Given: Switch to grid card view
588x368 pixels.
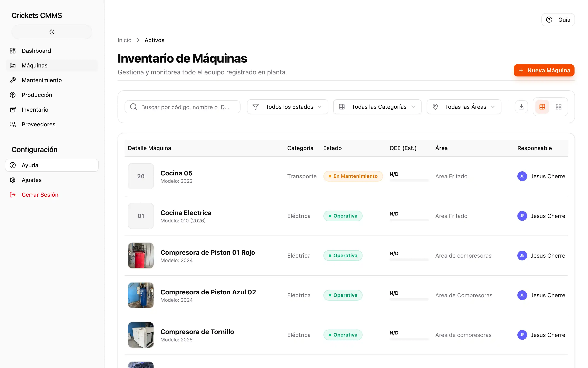Looking at the screenshot, I should [558, 107].
